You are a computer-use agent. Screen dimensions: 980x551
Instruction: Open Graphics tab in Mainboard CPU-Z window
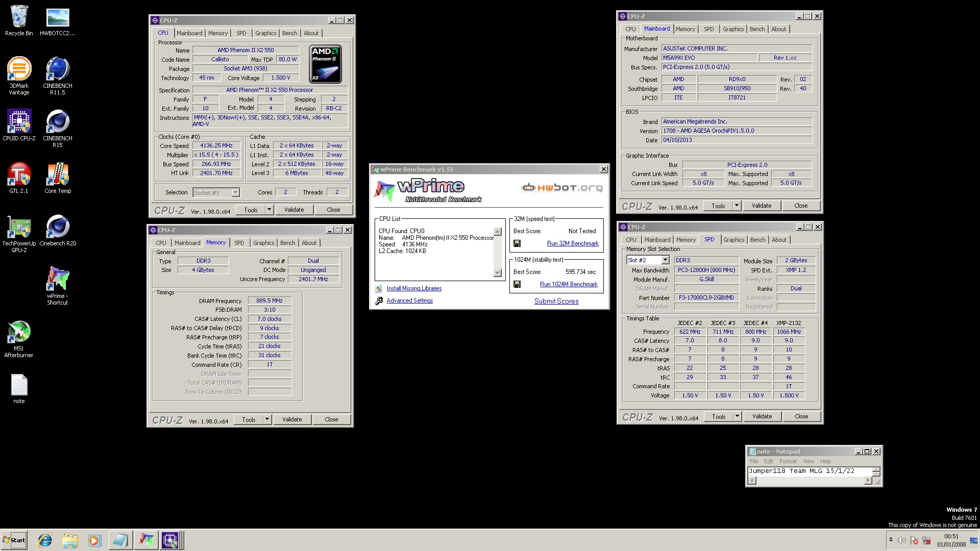pos(733,29)
